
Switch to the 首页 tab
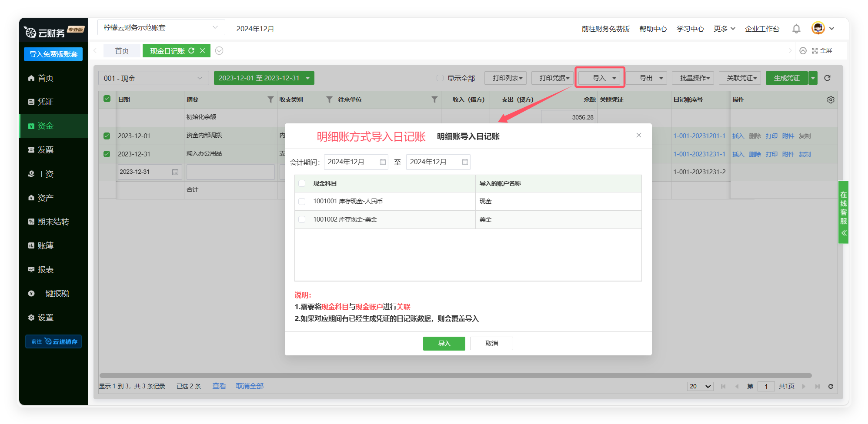122,51
